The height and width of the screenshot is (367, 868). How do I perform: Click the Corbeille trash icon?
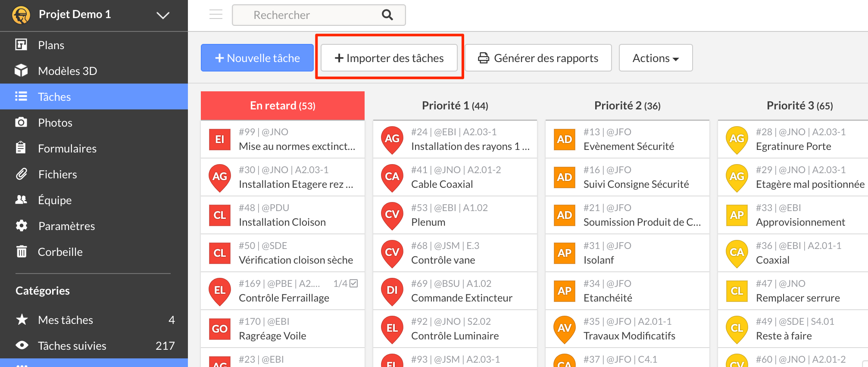coord(21,252)
